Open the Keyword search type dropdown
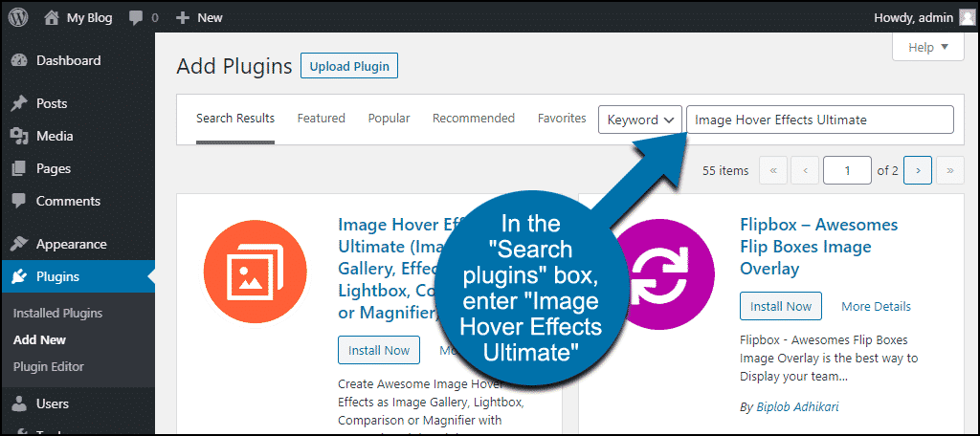Screen dimensions: 980x436 tap(640, 120)
